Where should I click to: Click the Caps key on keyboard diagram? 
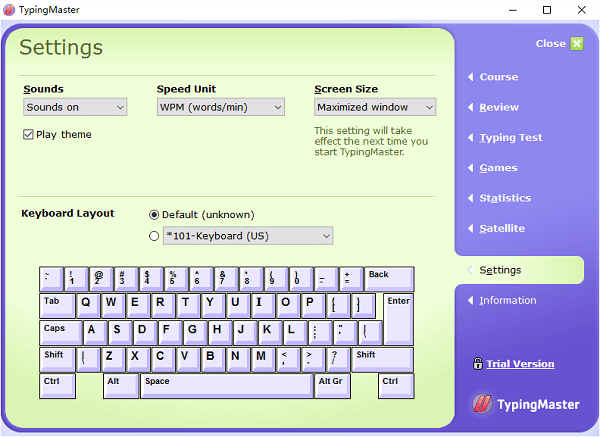(x=60, y=332)
